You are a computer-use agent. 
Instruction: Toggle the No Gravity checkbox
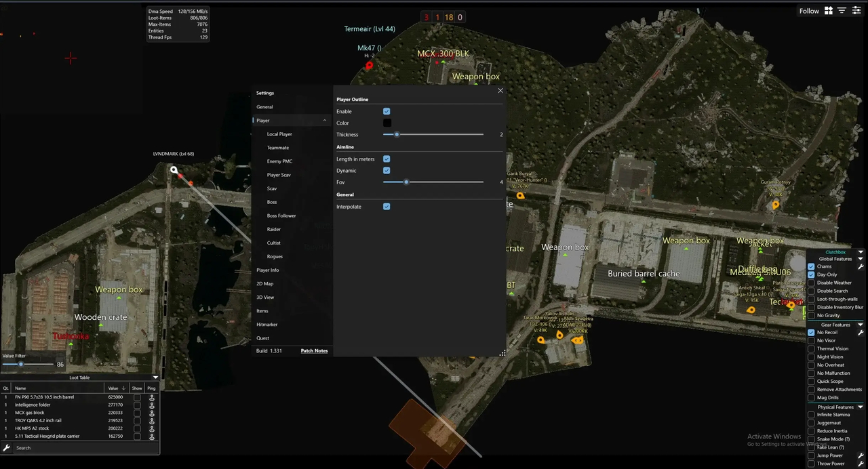pos(812,315)
